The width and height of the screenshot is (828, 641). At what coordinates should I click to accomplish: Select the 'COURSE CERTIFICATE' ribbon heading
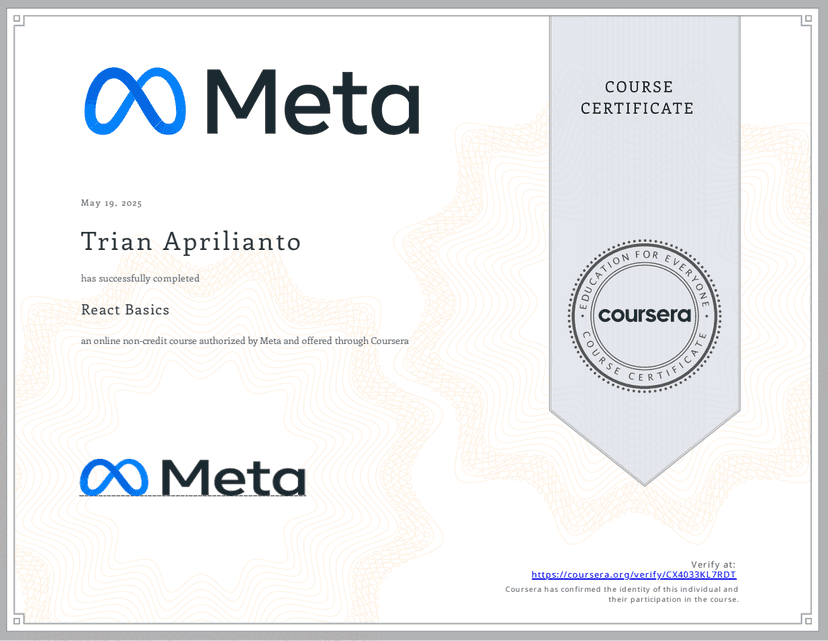tap(637, 98)
